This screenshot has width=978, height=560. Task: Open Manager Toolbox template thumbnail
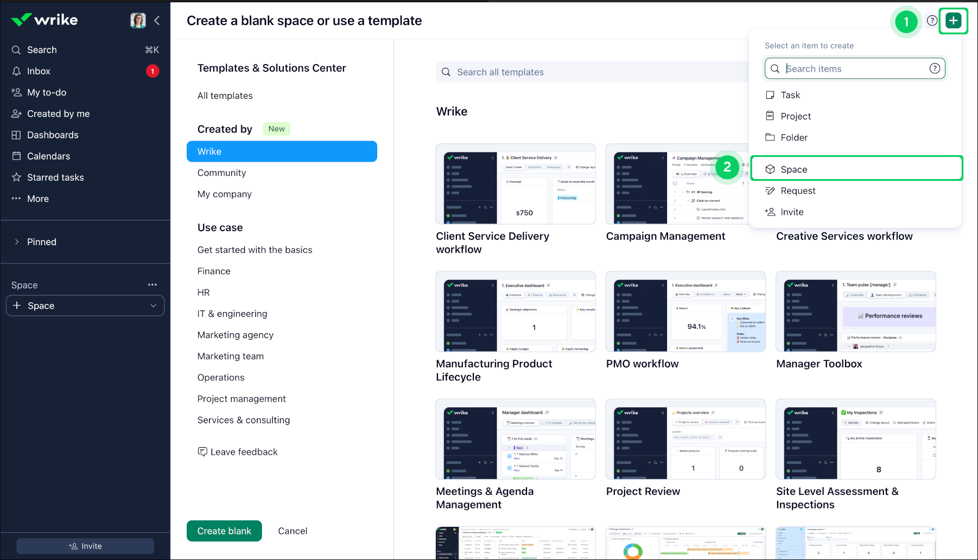tap(856, 311)
